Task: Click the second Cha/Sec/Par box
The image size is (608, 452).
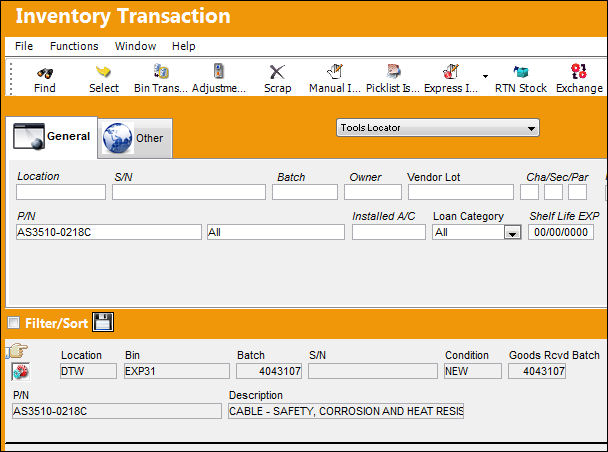Action: pos(553,192)
